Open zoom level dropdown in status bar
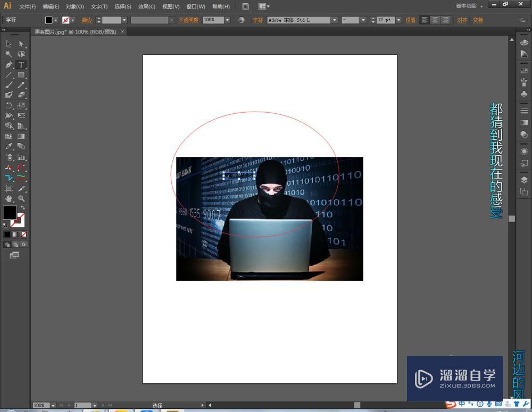Image resolution: width=532 pixels, height=412 pixels. pos(53,405)
